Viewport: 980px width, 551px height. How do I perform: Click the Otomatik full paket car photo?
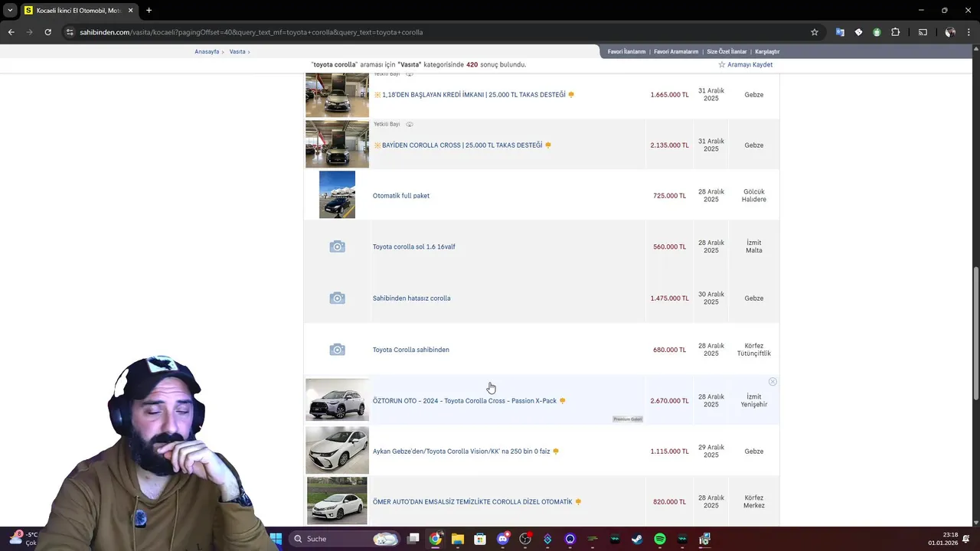pos(337,194)
